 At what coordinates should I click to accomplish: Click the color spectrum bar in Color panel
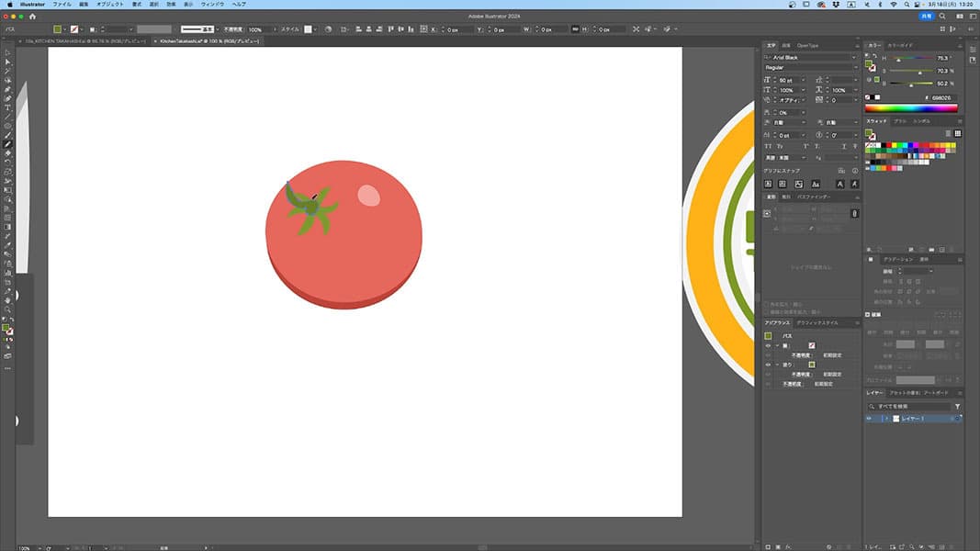coord(911,107)
